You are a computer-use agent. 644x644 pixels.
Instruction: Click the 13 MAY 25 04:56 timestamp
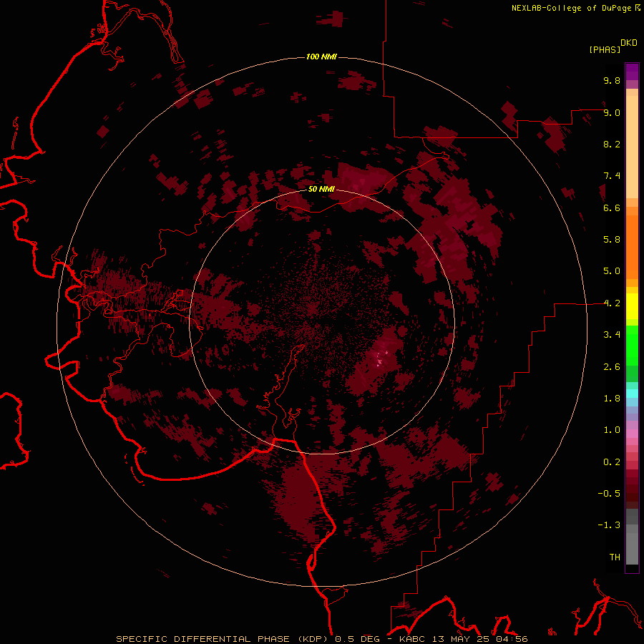pos(480,639)
